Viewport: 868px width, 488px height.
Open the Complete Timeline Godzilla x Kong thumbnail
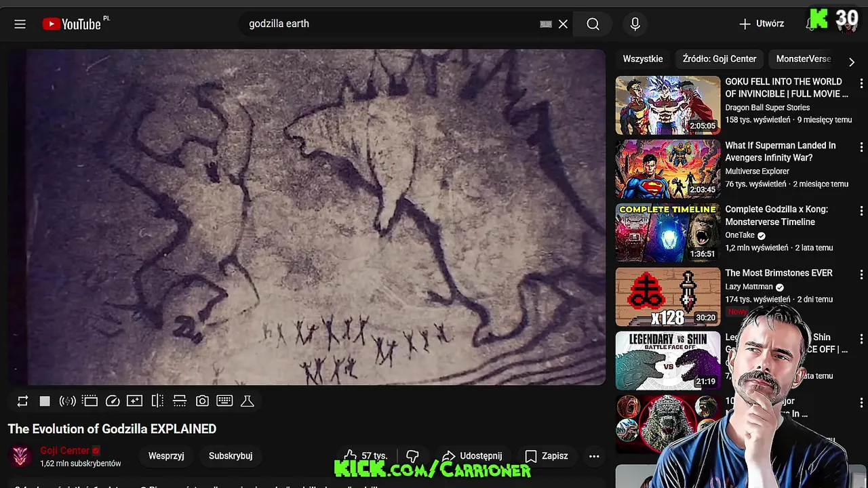[668, 232]
